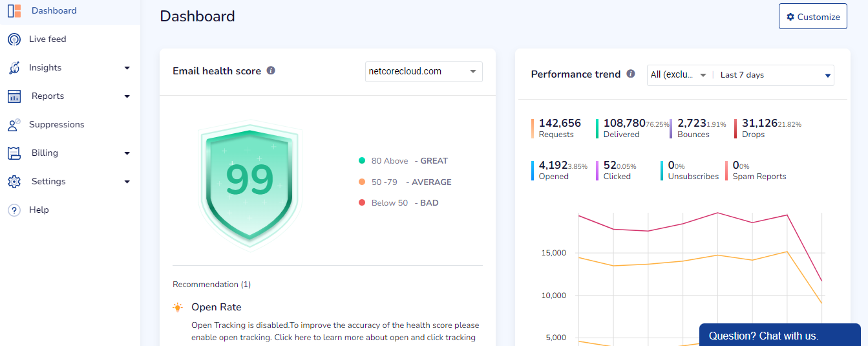Go to Suppressions in the sidebar
Viewport: 868px width, 346px height.
tap(57, 125)
